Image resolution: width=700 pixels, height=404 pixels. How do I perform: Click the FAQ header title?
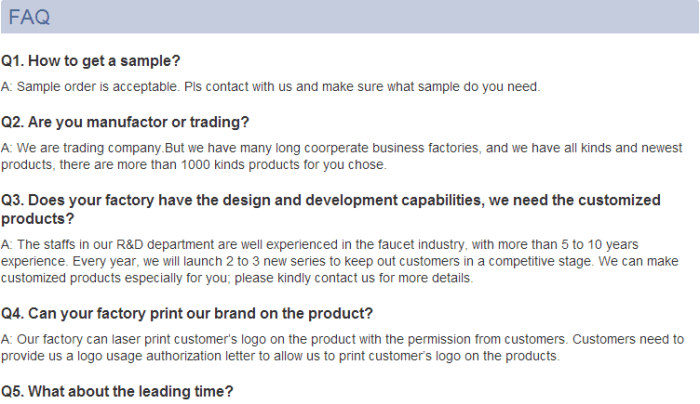tap(29, 17)
